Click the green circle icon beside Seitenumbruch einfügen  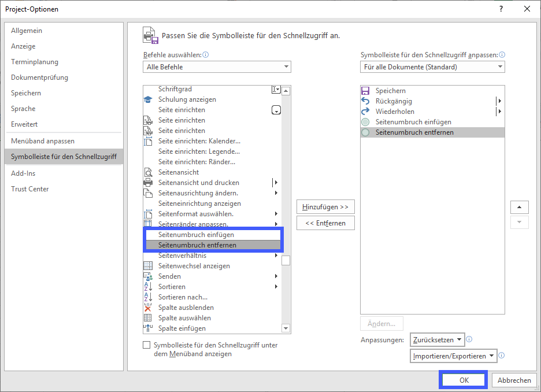[365, 122]
